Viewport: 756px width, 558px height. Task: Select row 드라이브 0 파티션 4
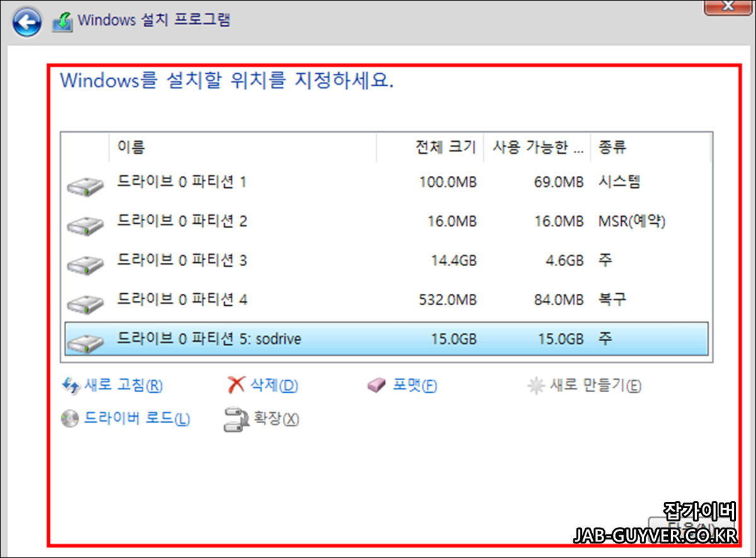point(387,299)
